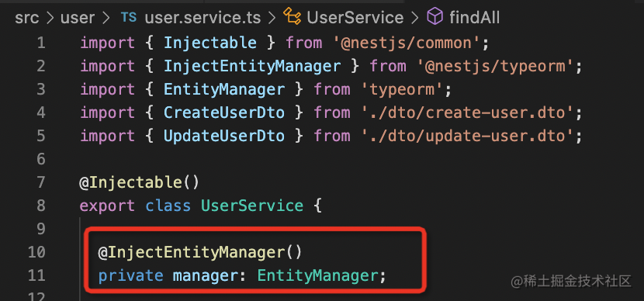This screenshot has width=644, height=301.
Task: Click the EntityManager type on line 11
Action: pyautogui.click(x=317, y=275)
